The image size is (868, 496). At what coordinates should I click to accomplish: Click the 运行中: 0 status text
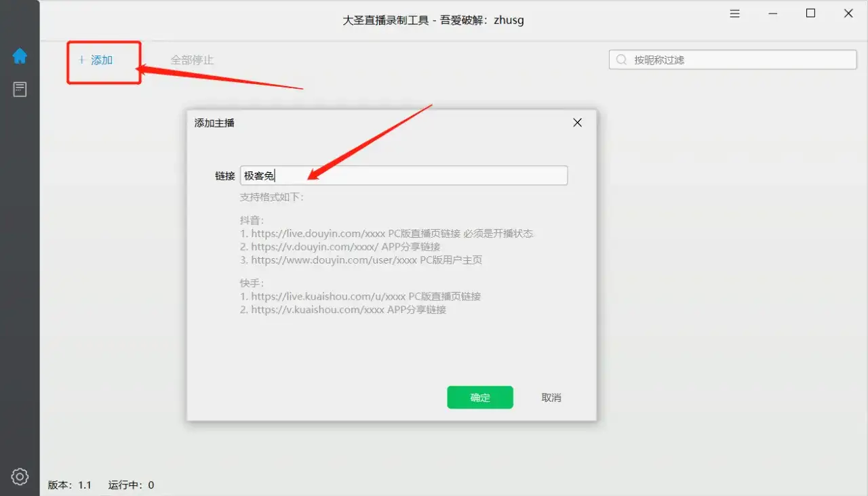click(131, 485)
